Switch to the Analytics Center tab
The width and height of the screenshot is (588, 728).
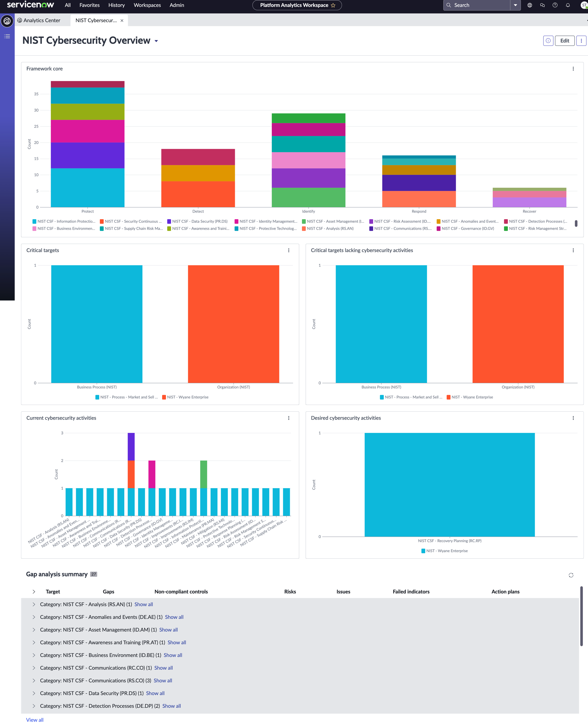(38, 20)
